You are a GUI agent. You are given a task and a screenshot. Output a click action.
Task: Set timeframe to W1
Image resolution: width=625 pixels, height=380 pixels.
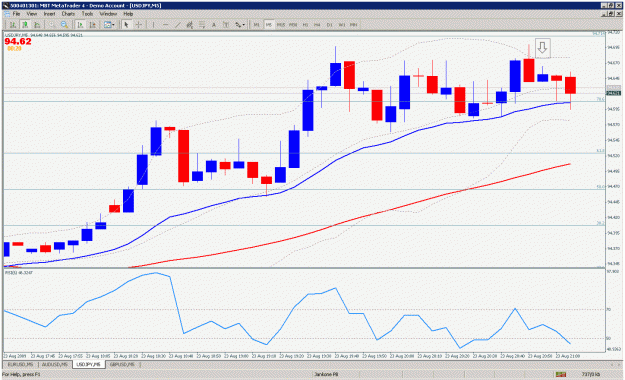[342, 25]
